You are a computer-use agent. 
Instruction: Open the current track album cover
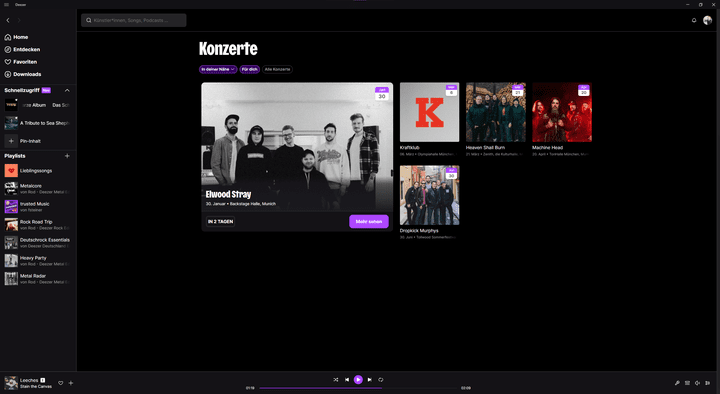[11, 383]
